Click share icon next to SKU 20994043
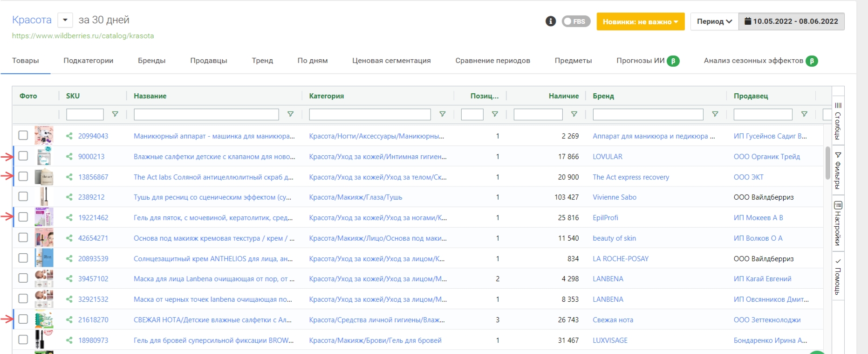 [x=69, y=136]
